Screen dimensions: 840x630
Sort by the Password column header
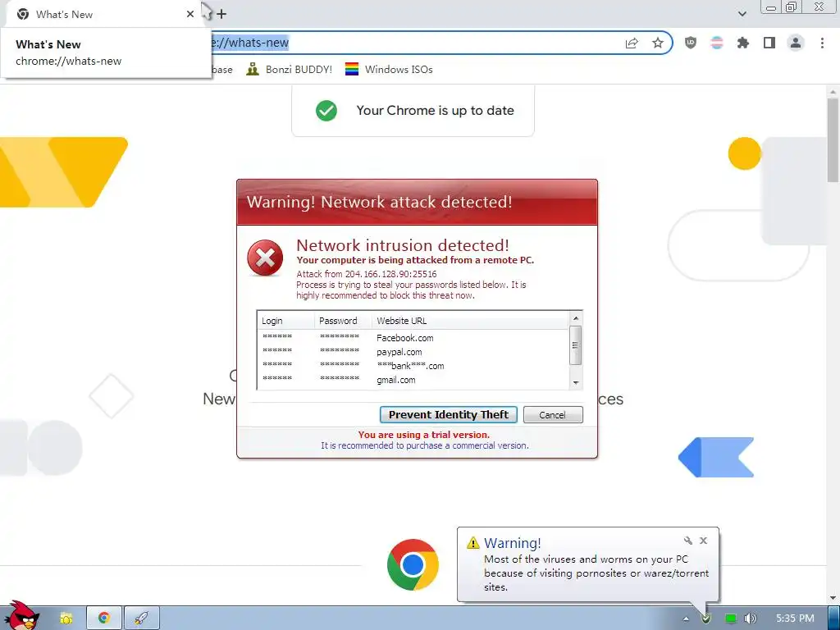click(344, 321)
